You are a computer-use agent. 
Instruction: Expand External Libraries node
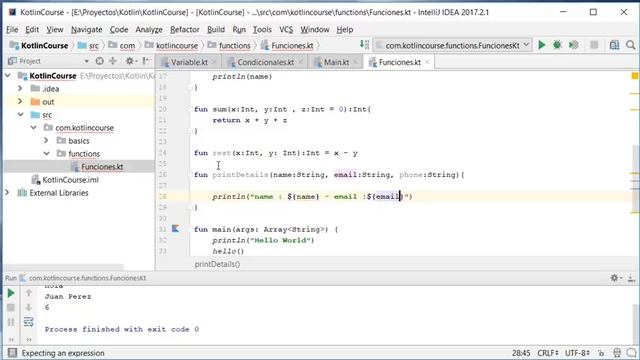tap(7, 193)
